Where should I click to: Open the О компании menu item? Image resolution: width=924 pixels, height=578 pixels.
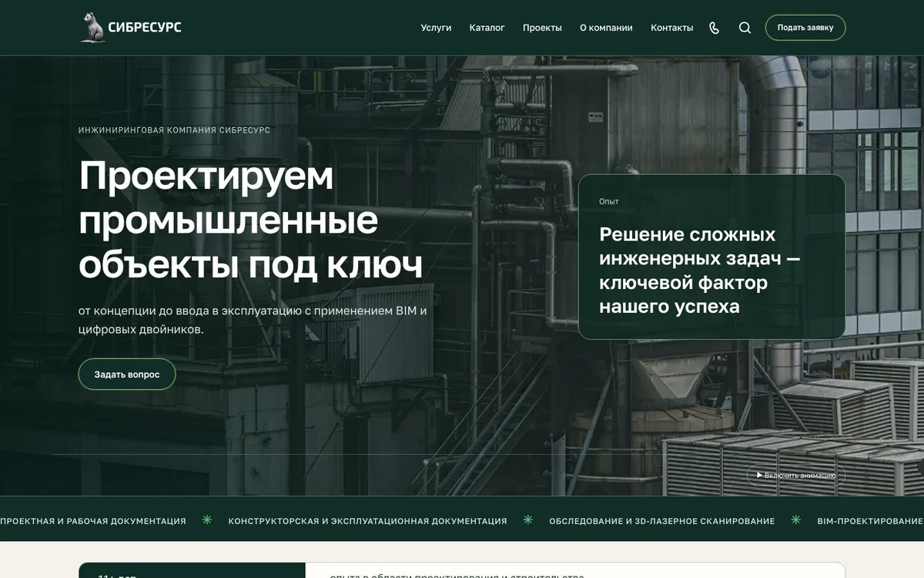[x=606, y=28]
